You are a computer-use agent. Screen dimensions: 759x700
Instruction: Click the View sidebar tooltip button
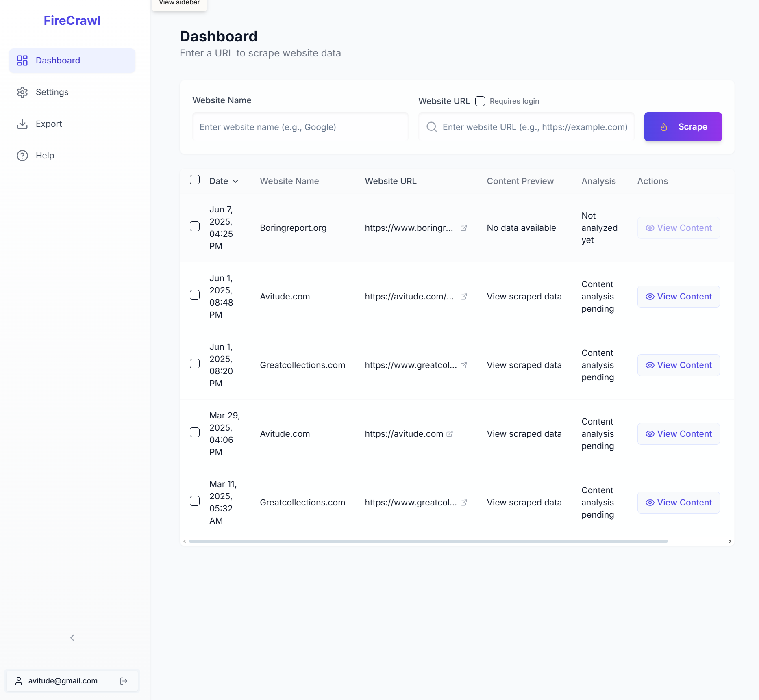click(x=179, y=3)
